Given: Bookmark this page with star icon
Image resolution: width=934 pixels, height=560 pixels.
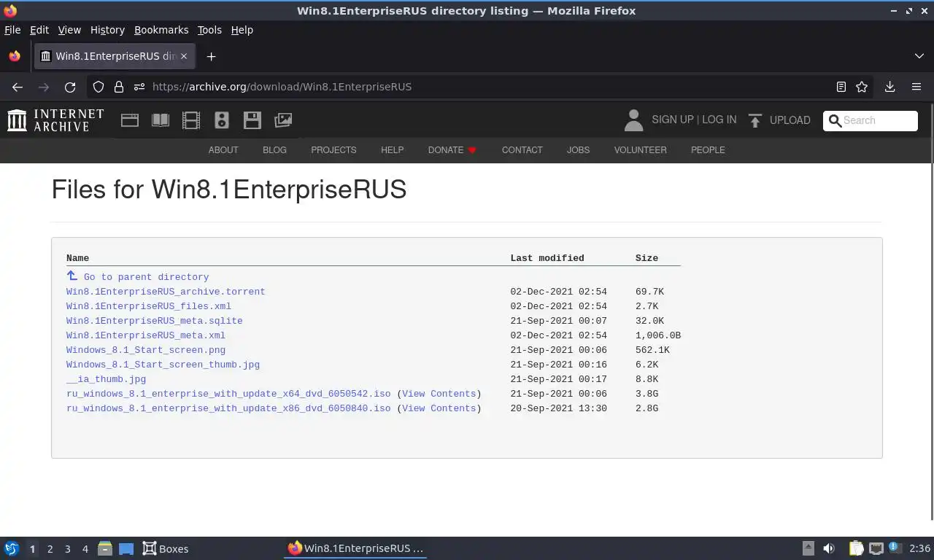Looking at the screenshot, I should pos(862,87).
